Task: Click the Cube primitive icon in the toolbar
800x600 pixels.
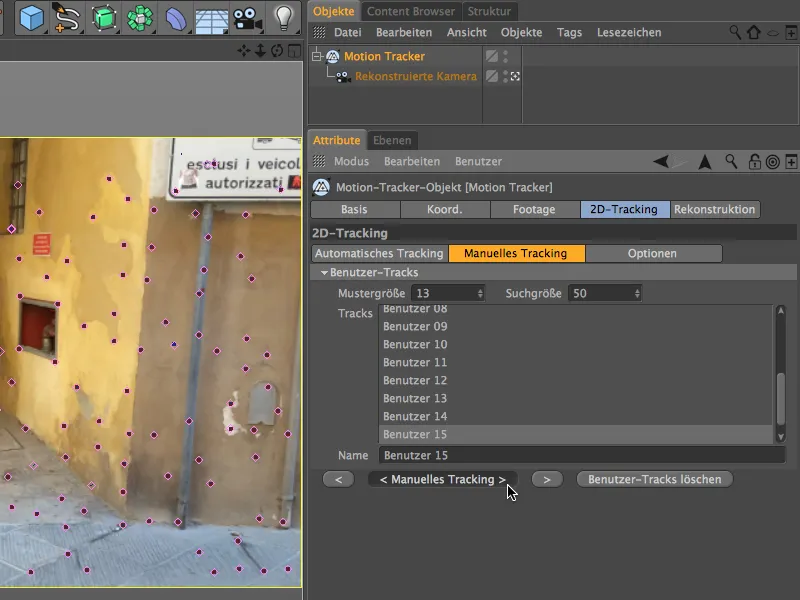Action: pos(32,18)
